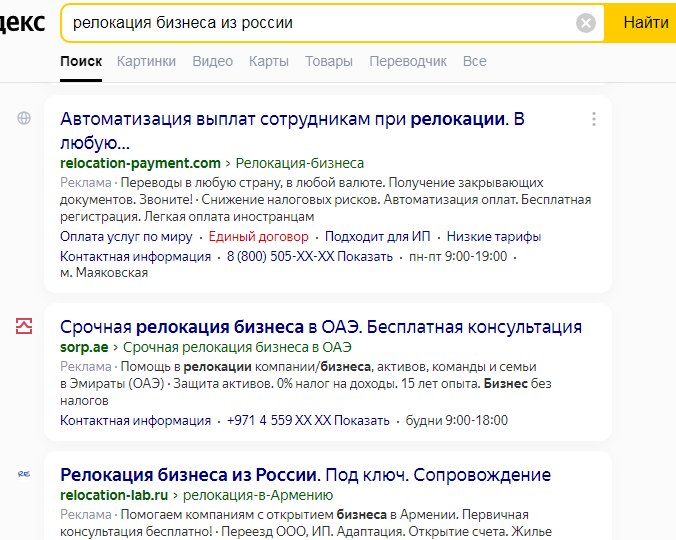676x540 pixels.
Task: Click the 'м. Маяковская' metro address
Action: tap(104, 273)
